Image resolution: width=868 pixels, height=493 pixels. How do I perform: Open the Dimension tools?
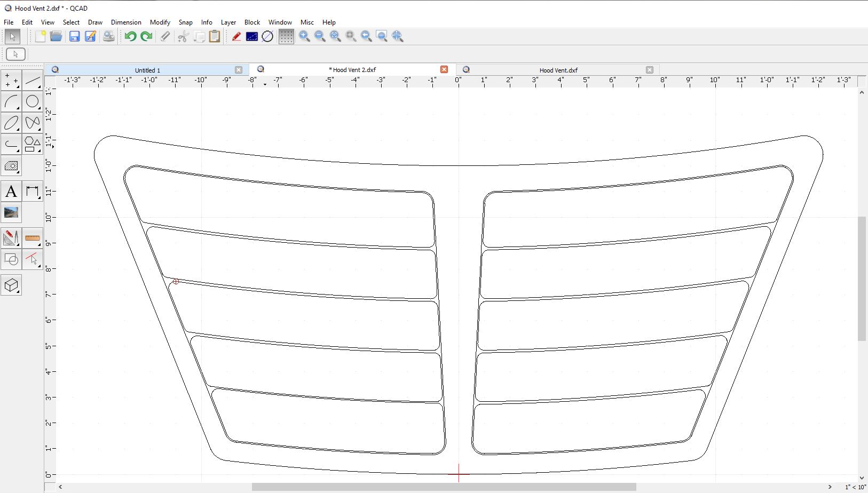[33, 192]
